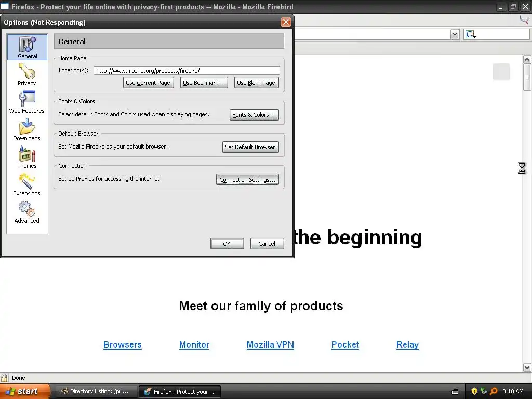Screen dimensions: 532x399
Task: Click the 'Meet our family of products' heading
Action: [x=261, y=306]
